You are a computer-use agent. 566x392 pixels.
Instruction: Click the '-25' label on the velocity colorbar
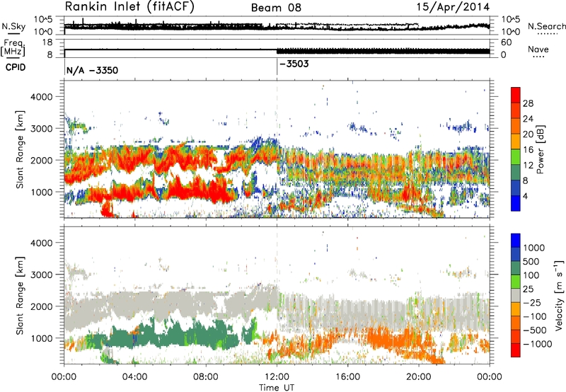pos(533,303)
